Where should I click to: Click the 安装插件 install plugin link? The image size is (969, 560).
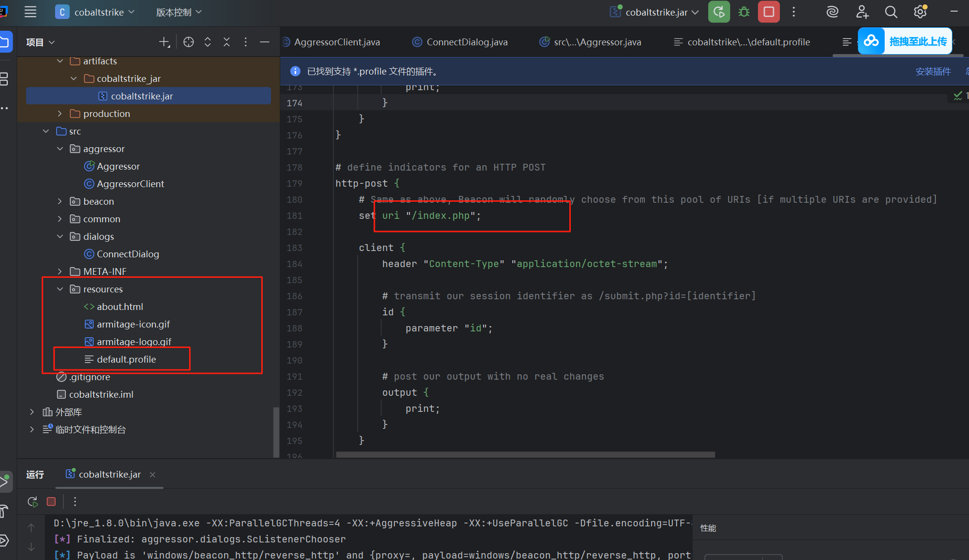point(933,72)
